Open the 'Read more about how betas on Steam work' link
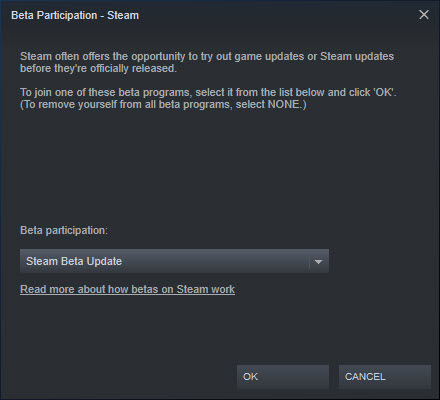The height and width of the screenshot is (400, 440). click(x=127, y=289)
